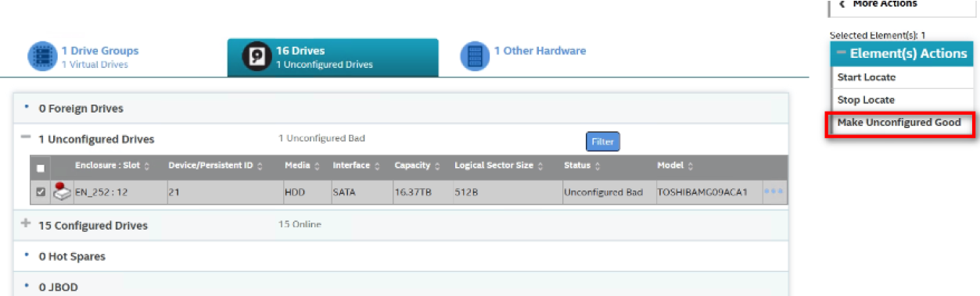Image resolution: width=980 pixels, height=296 pixels.
Task: Choose Make Unconfigured Good
Action: pos(899,123)
